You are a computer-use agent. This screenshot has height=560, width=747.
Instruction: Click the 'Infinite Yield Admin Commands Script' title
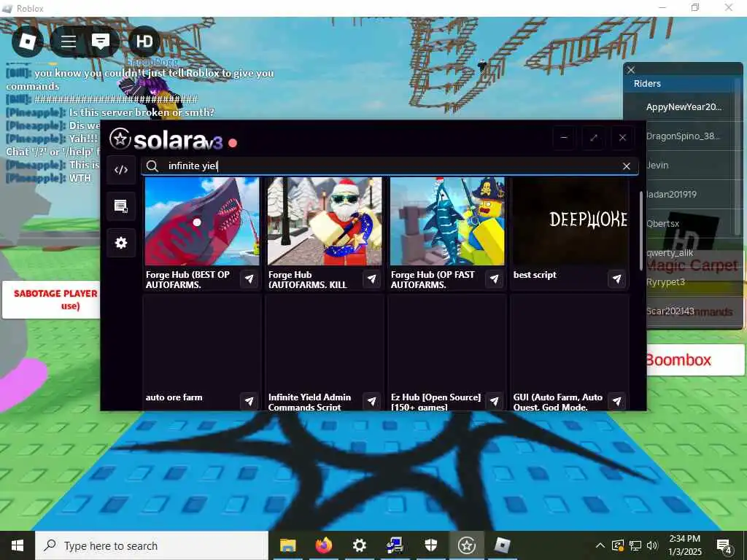[309, 402]
